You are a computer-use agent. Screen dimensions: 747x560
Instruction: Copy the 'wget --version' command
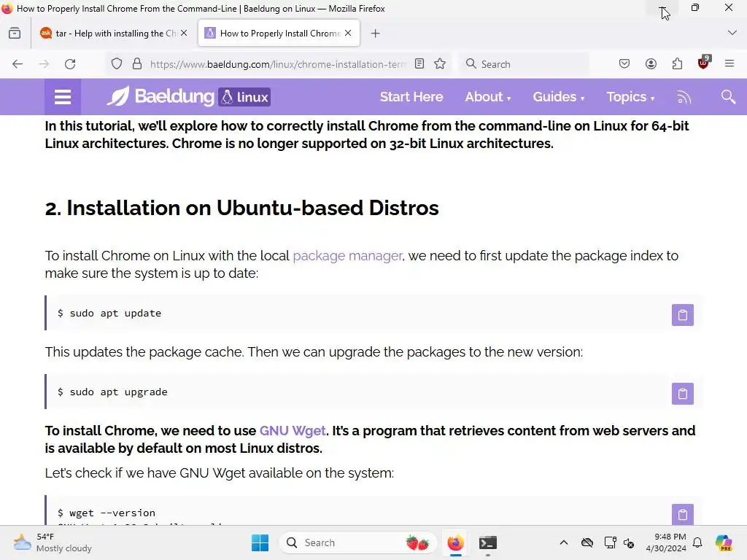tap(682, 514)
